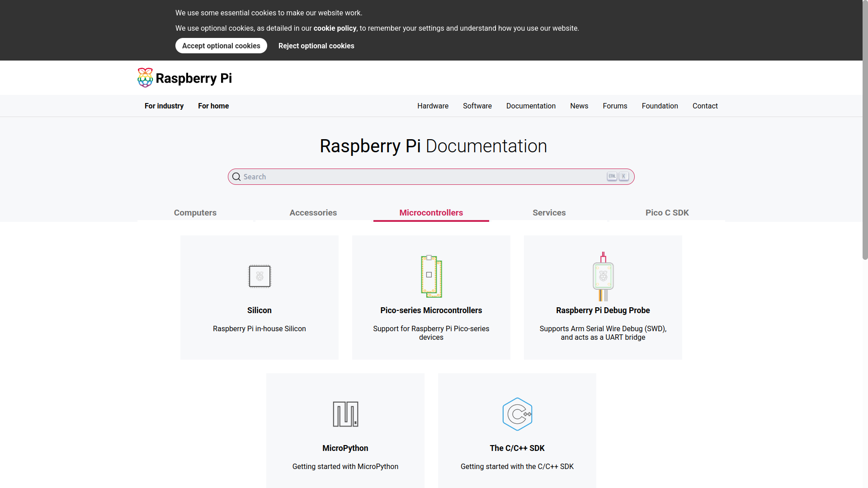The height and width of the screenshot is (488, 868).
Task: Click the K key badge in search
Action: [x=624, y=176]
